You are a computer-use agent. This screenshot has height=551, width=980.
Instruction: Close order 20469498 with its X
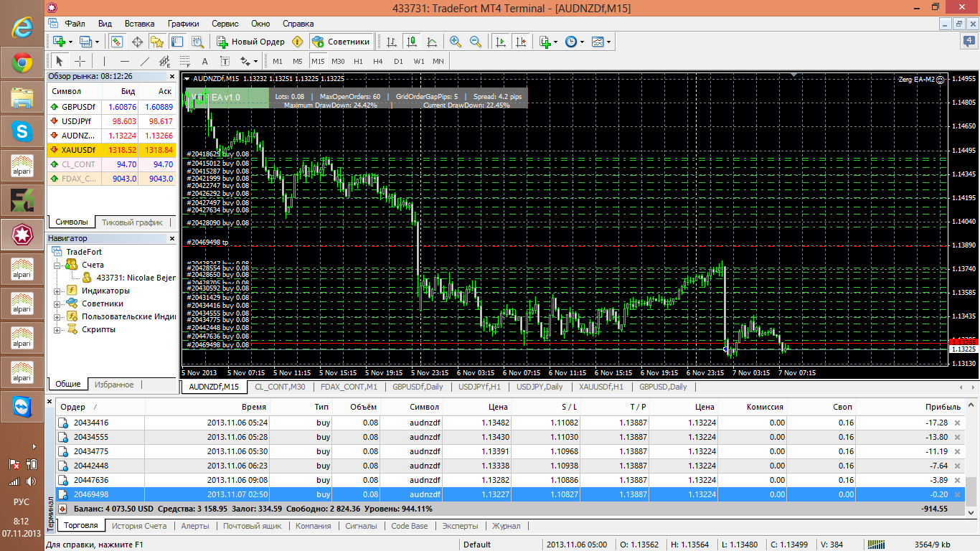956,494
